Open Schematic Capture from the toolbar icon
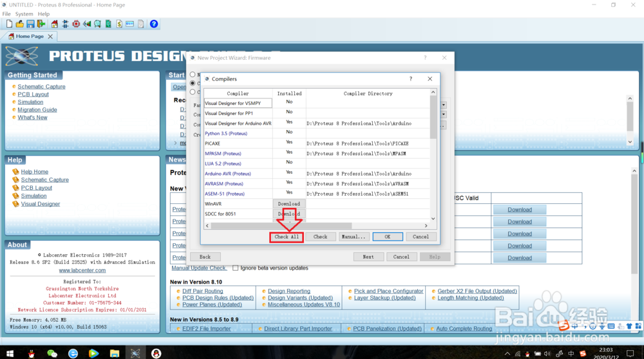Screen dimensions: 644x359 click(x=65, y=24)
